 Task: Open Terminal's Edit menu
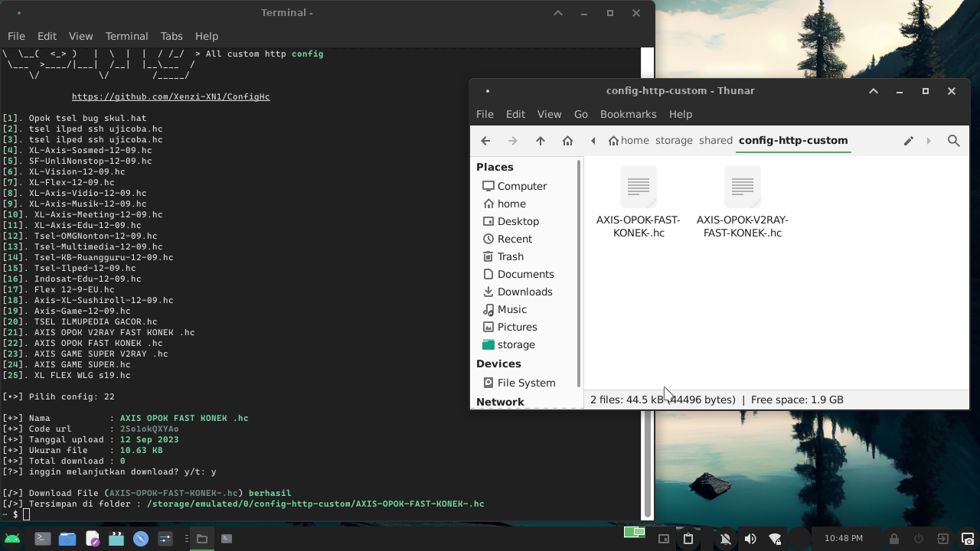47,36
